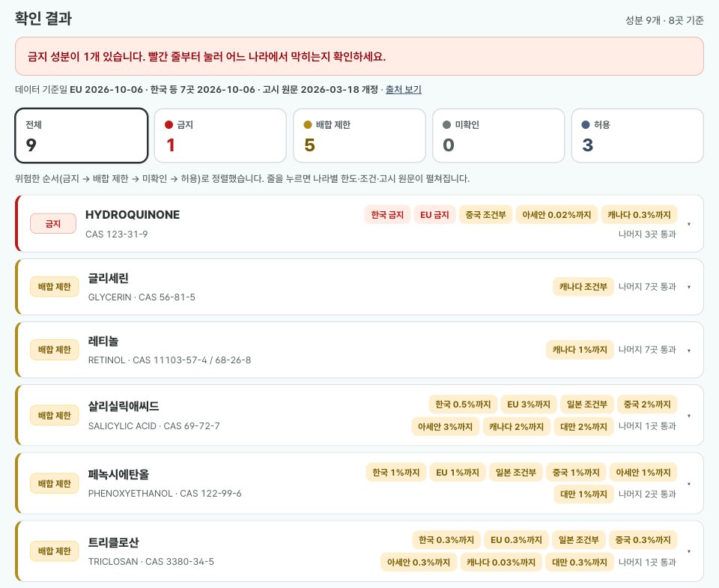The width and height of the screenshot is (719, 588).
Task: Click the EU 0.3%까지 tag
Action: pos(516,540)
